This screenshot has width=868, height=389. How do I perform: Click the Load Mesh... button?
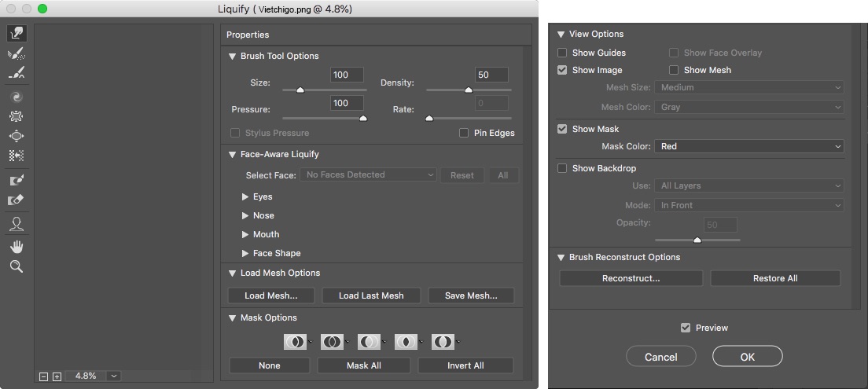coord(271,295)
